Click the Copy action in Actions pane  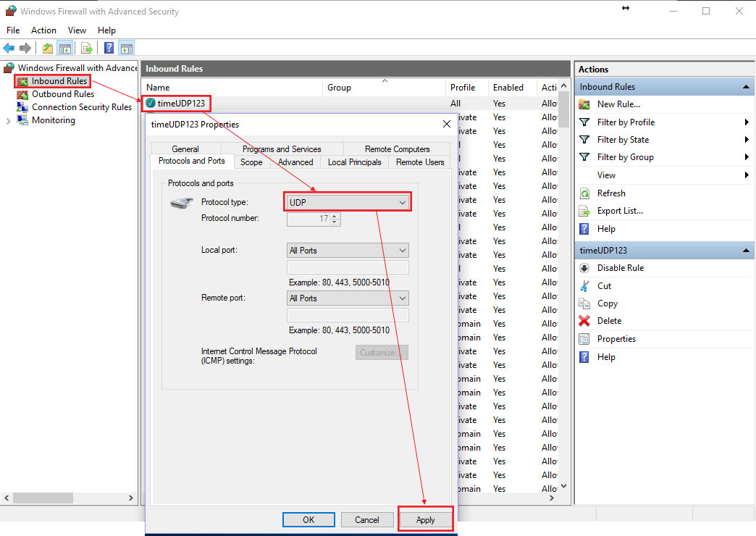point(607,303)
